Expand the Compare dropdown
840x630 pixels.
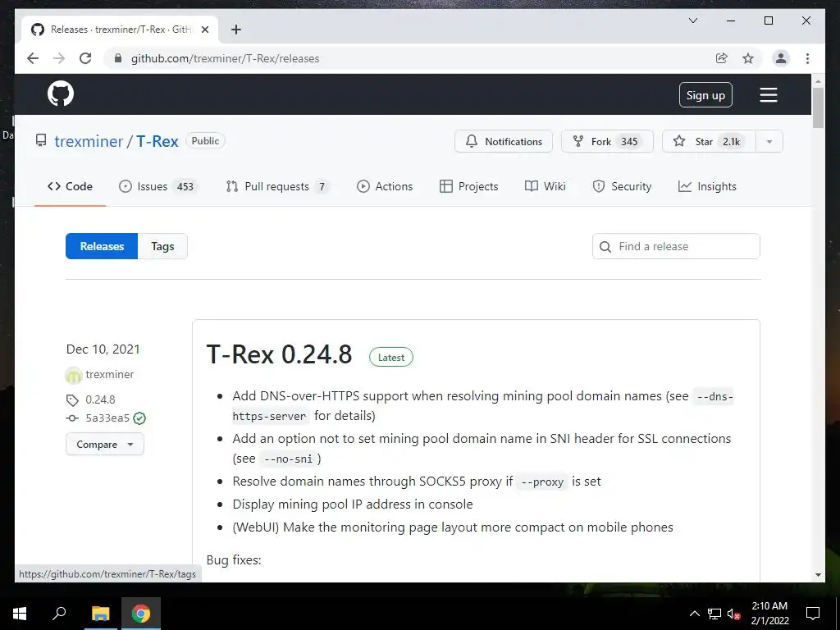[x=105, y=445]
